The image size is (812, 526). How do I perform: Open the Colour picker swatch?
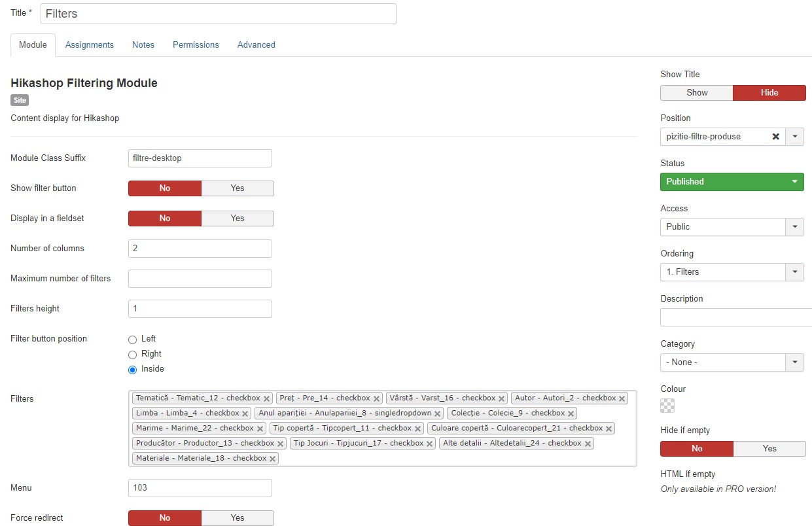pos(667,406)
